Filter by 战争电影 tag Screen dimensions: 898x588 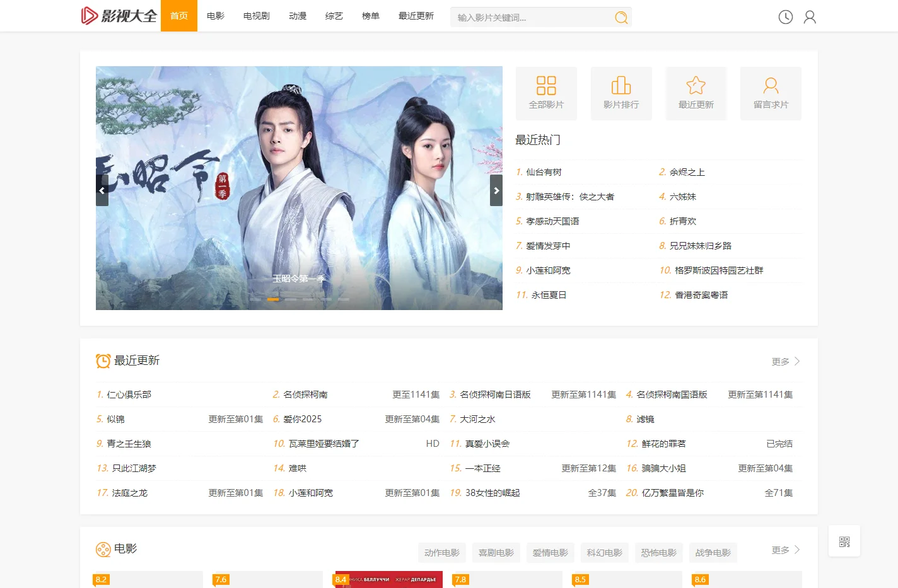click(x=713, y=553)
